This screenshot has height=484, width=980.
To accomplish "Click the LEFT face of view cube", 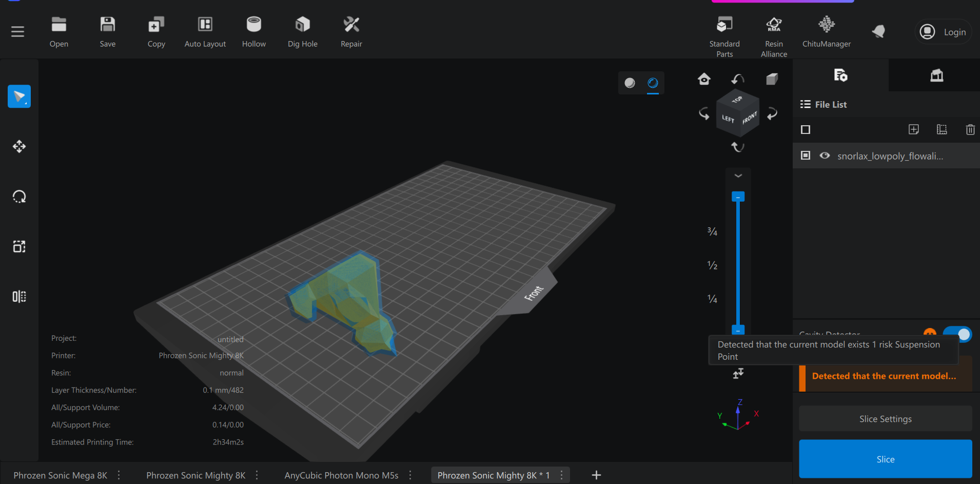I will (x=728, y=120).
